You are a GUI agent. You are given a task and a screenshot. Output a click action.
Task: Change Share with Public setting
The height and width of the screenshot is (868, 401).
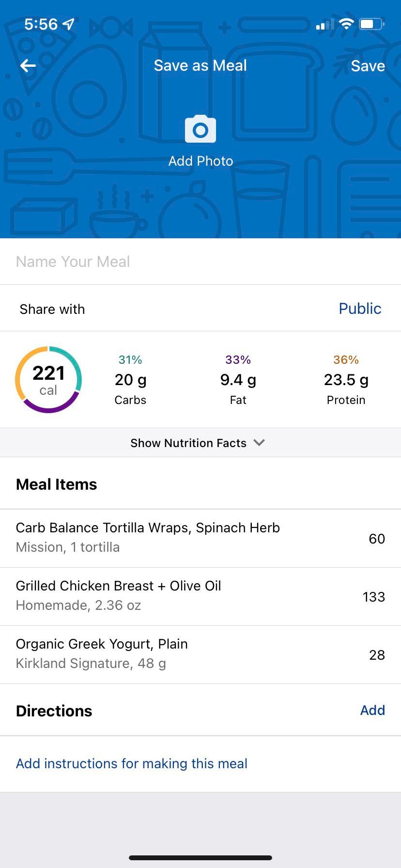(x=359, y=309)
